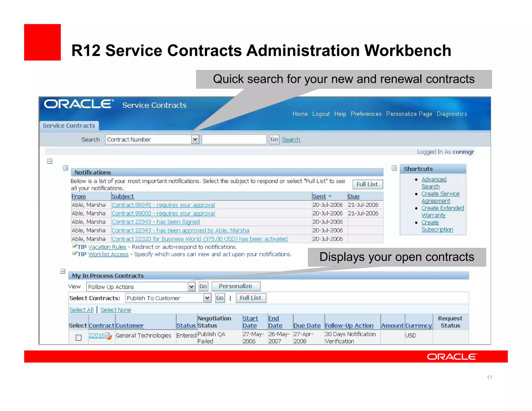532x411 pixels.
Task: Click the Select All link
Action: [81, 310]
